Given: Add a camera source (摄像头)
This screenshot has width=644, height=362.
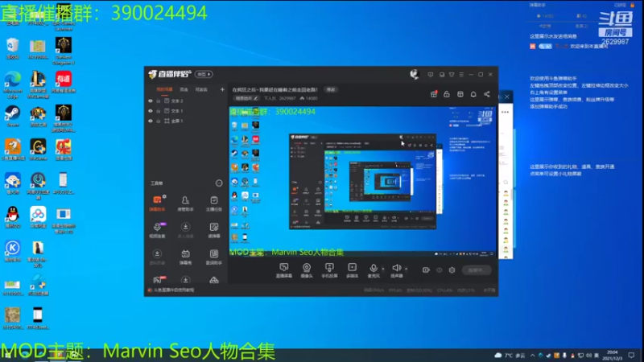Looking at the screenshot, I should tap(307, 270).
